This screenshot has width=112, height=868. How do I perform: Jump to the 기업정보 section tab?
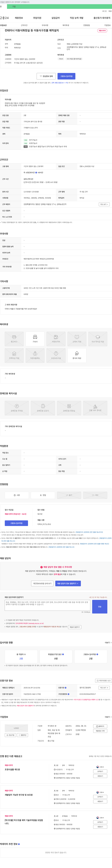click(x=107, y=25)
